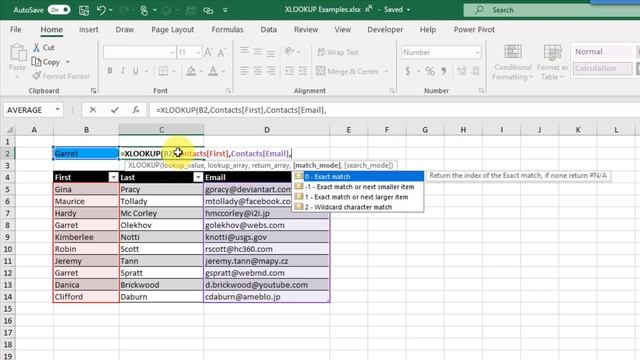This screenshot has width=640, height=360.
Task: Open Customize Quick Access Toolbar dropdown
Action: point(225,10)
